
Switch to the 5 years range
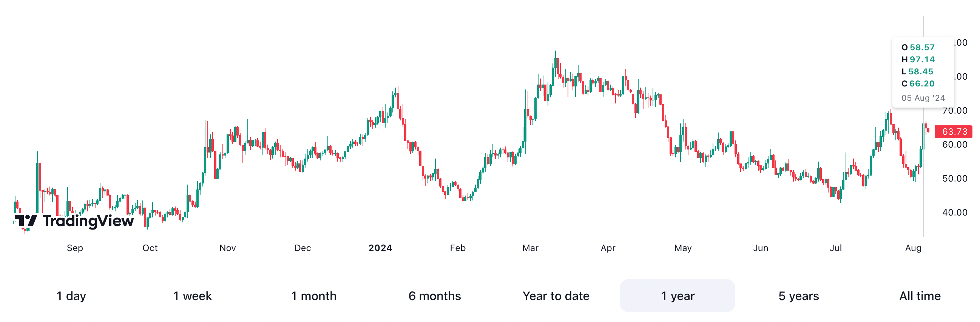pyautogui.click(x=798, y=296)
